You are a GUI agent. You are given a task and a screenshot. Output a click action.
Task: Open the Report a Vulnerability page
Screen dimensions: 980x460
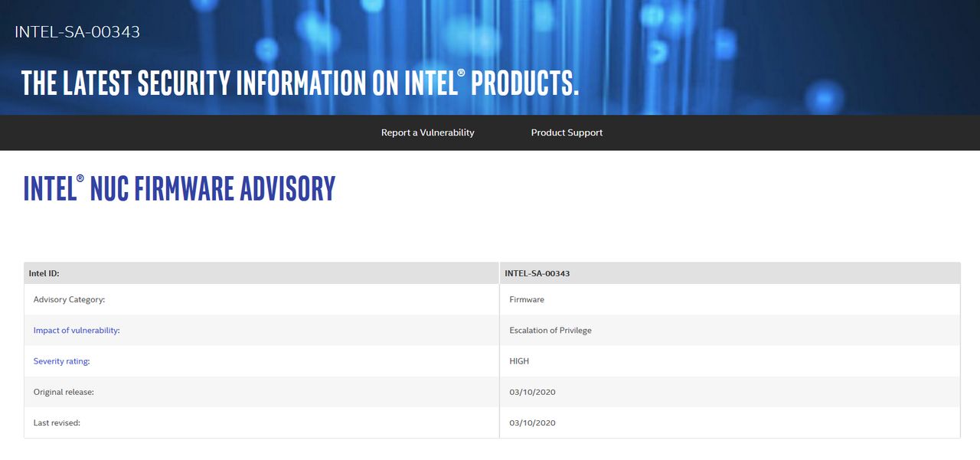point(427,132)
